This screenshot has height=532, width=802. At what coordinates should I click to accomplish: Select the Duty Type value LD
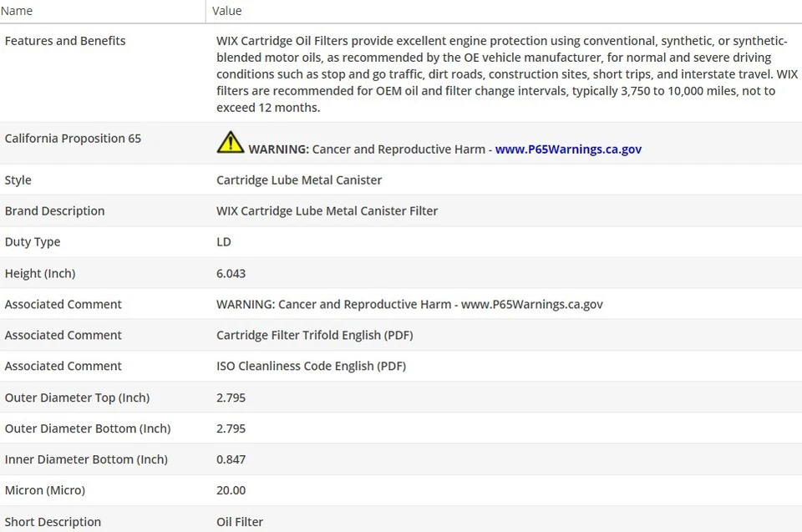(224, 242)
